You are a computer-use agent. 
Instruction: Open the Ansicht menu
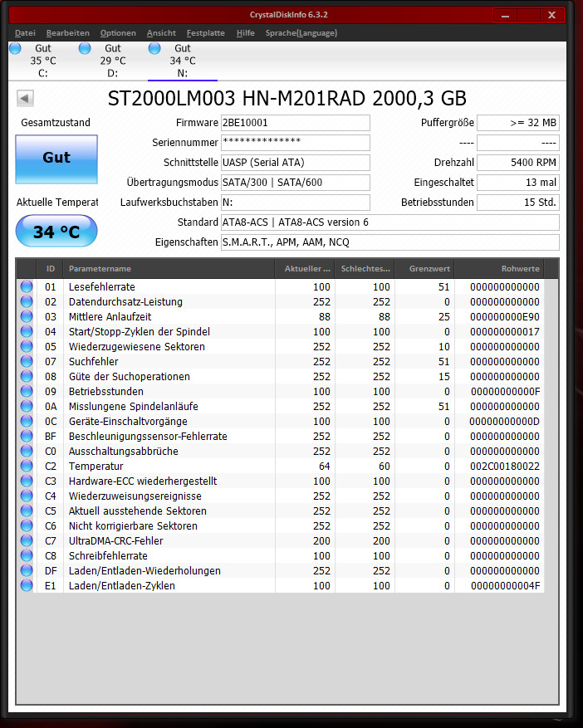161,33
